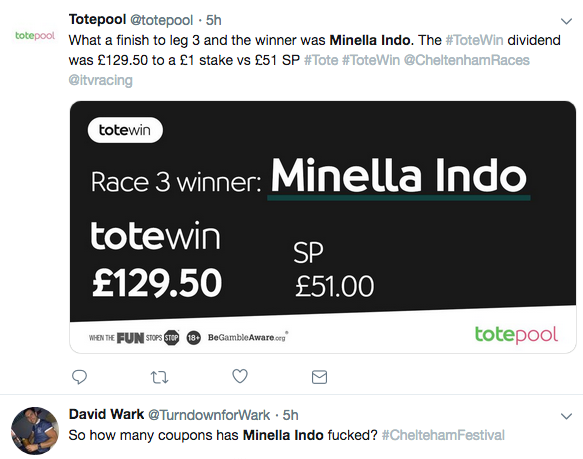Image resolution: width=583 pixels, height=459 pixels.
Task: Click the reply speech bubble icon
Action: click(x=79, y=377)
